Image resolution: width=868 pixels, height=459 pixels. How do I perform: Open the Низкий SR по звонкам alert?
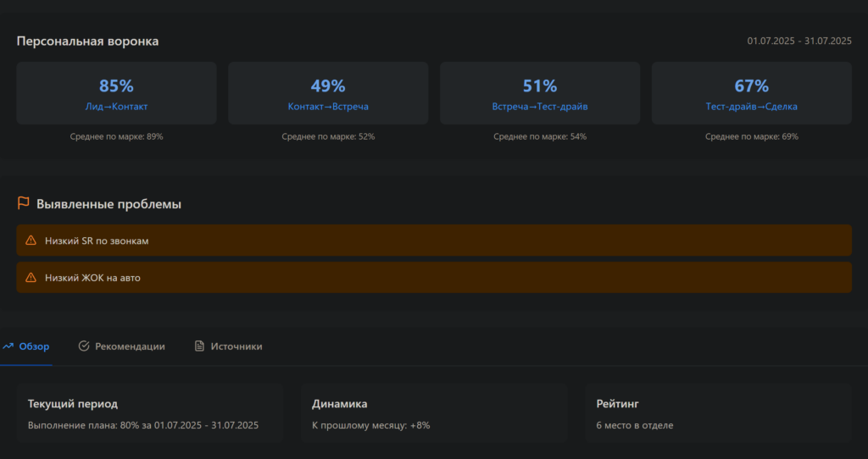point(434,241)
